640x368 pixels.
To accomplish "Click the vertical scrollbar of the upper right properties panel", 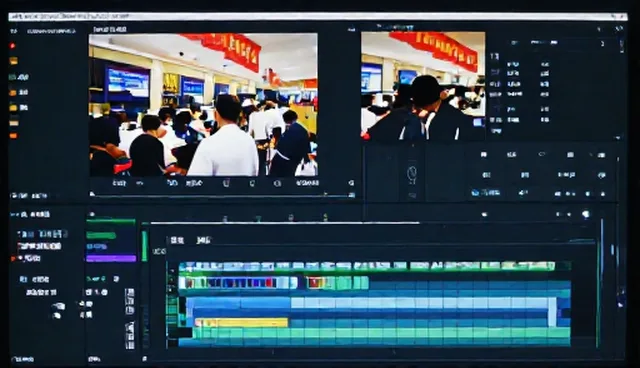I will point(622,46).
